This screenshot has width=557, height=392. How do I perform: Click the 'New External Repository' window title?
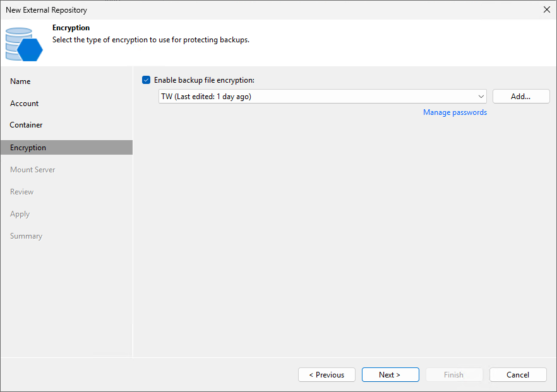[x=46, y=10]
